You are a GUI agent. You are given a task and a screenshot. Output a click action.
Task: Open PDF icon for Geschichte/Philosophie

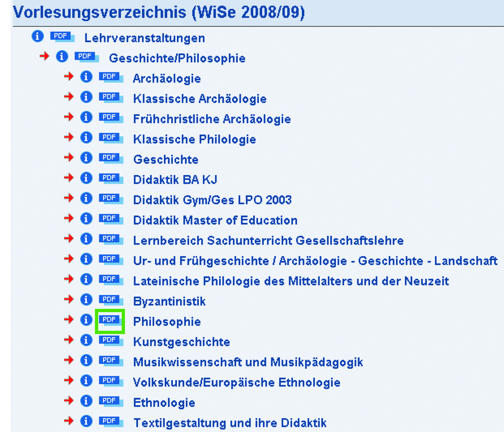click(x=86, y=57)
